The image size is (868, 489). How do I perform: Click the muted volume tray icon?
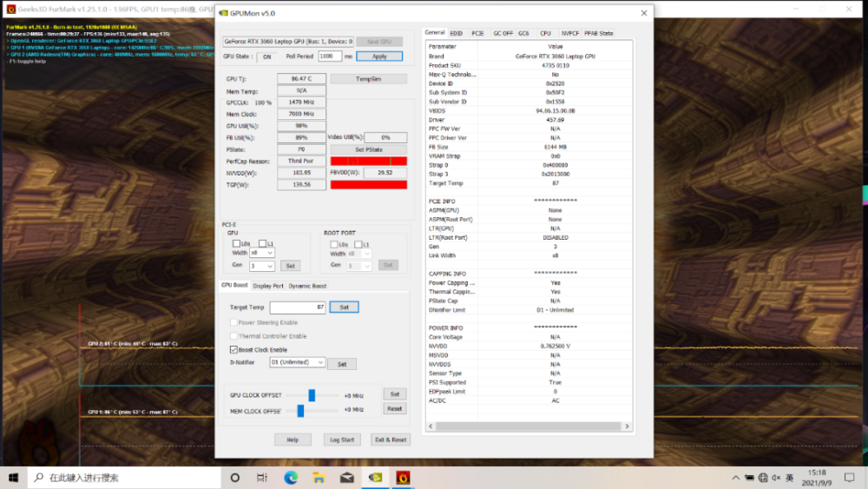(x=776, y=478)
